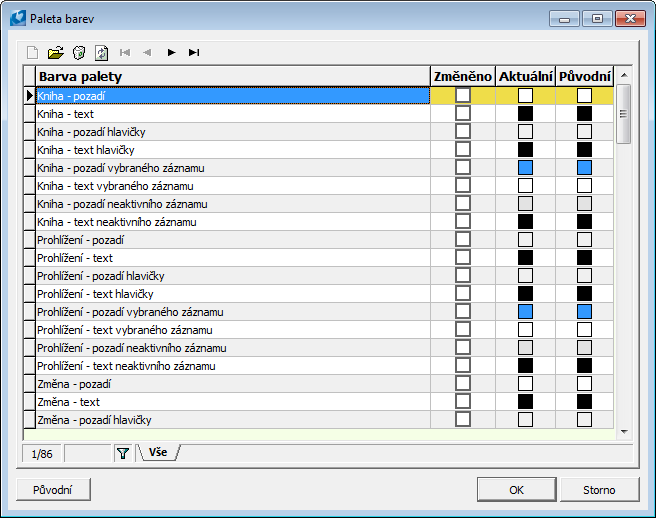
Task: Select row Prohlížení - text vybraného záznamu
Action: pos(233,330)
